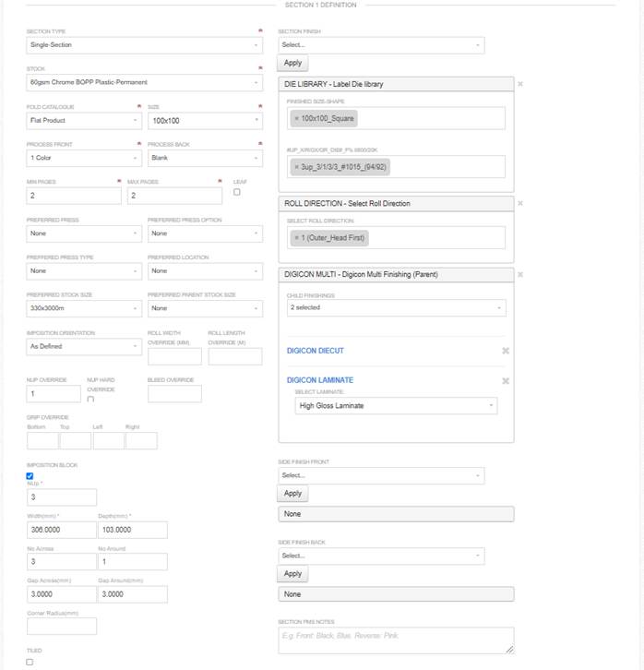
Task: Enable the Tiled checkbox
Action: click(30, 662)
